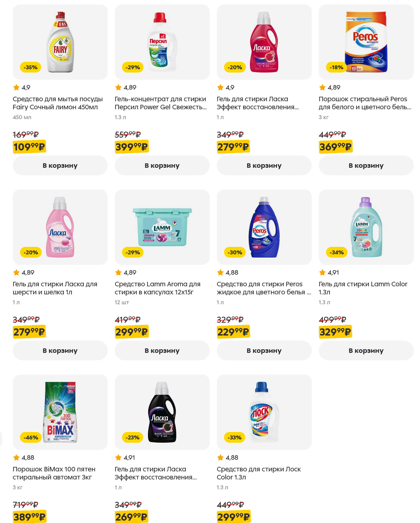Screen dimensions: 420x523
Task: Click the -35% discount badge on Fairy
Action: tap(31, 67)
